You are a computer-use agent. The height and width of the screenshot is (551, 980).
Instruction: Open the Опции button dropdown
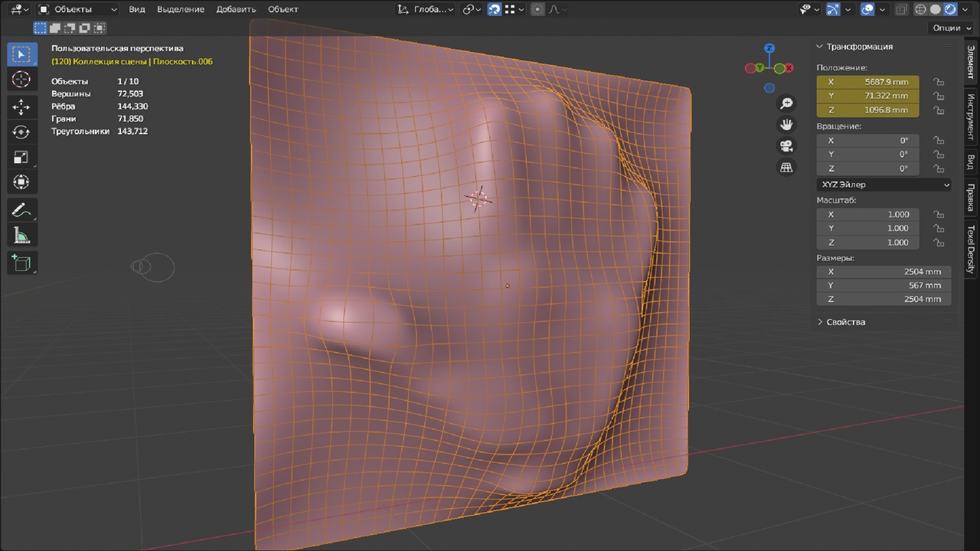click(x=952, y=28)
